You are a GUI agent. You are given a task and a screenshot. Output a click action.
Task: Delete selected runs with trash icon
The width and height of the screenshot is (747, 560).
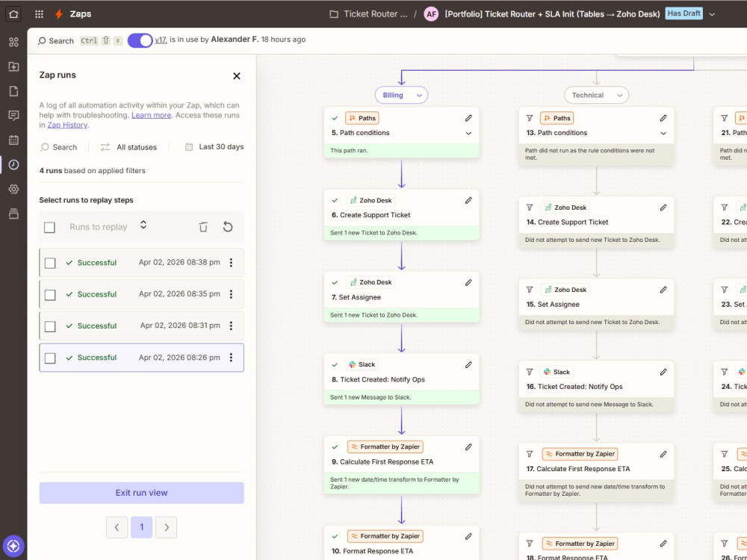[x=203, y=227]
